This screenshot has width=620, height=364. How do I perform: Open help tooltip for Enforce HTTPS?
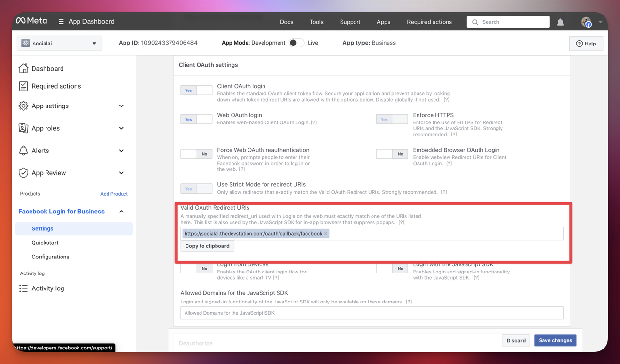(454, 135)
